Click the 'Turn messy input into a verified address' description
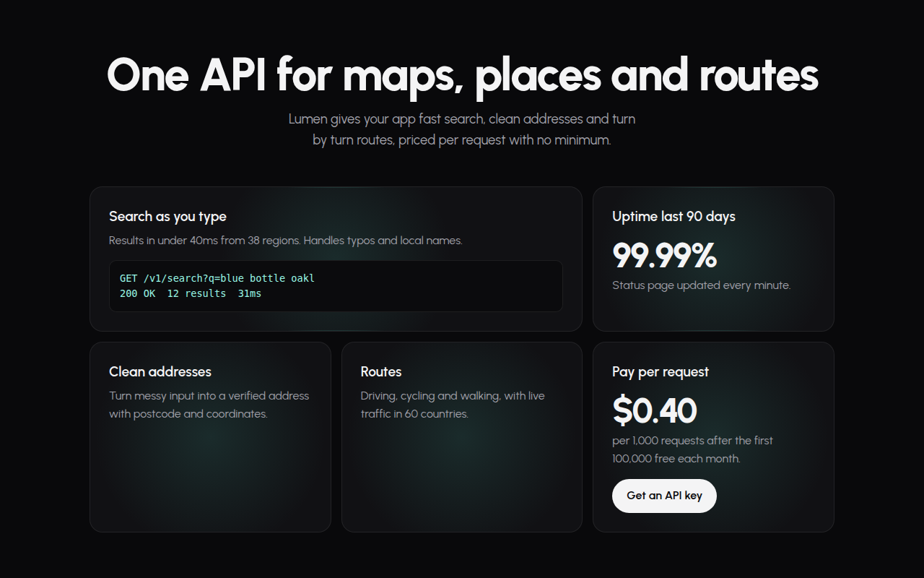 coord(209,405)
